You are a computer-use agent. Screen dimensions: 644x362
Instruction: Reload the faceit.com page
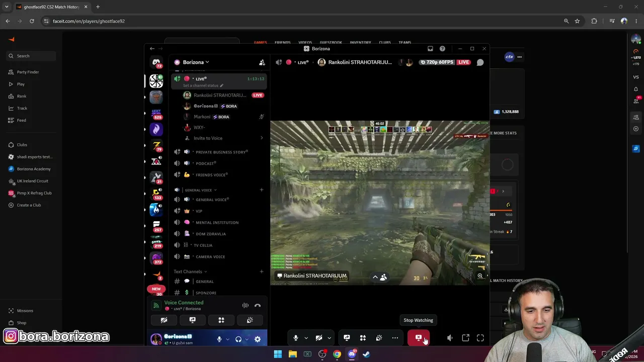(32, 21)
